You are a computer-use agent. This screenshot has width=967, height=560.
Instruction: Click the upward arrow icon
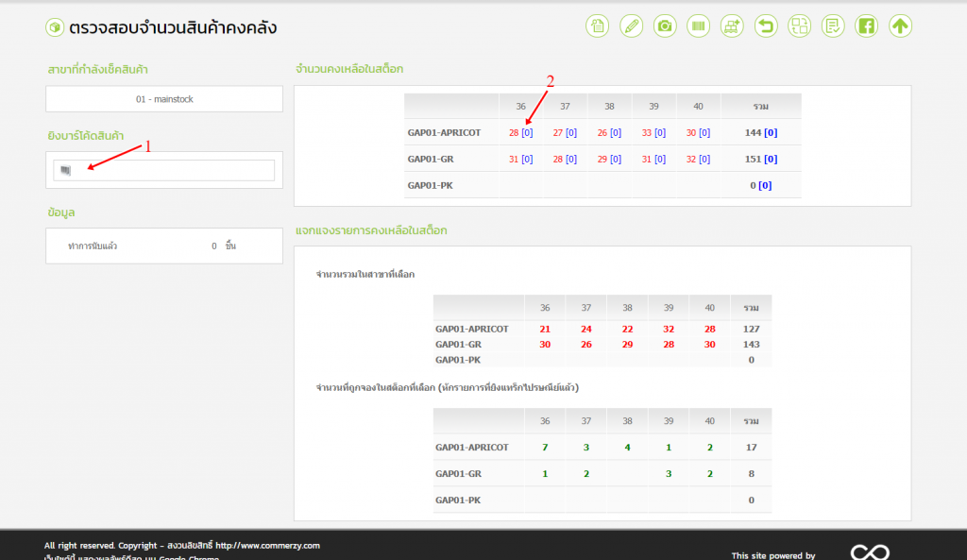pos(900,25)
